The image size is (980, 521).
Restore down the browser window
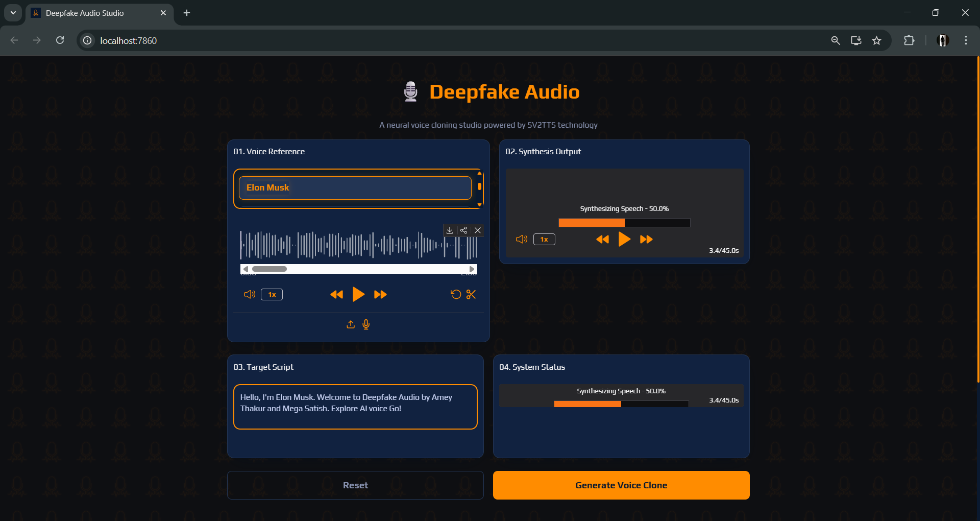tap(936, 13)
